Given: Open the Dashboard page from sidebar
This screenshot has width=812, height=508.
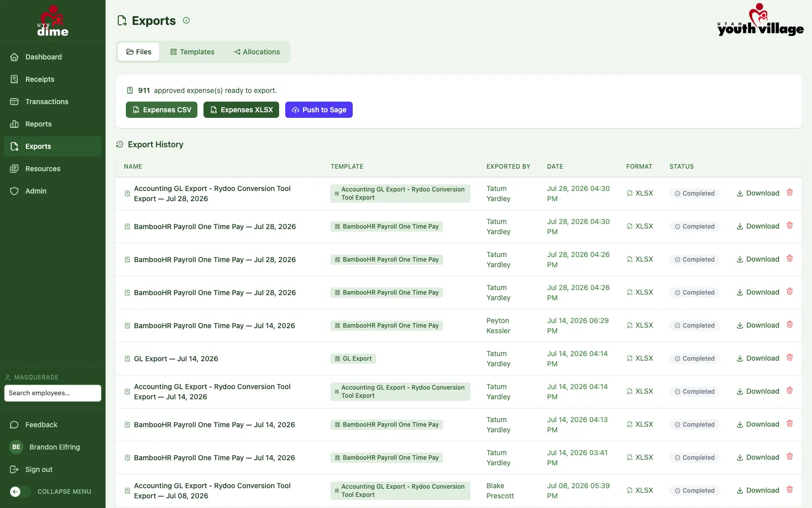Looking at the screenshot, I should (x=53, y=57).
